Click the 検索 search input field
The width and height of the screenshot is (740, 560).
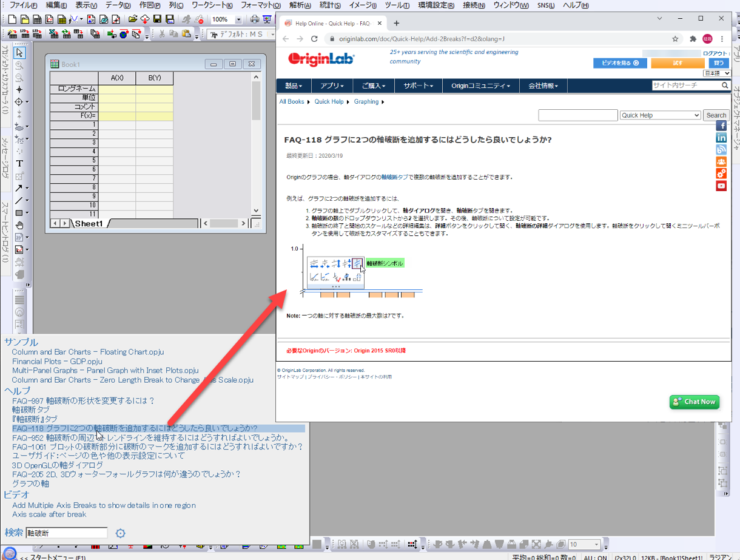click(x=67, y=533)
